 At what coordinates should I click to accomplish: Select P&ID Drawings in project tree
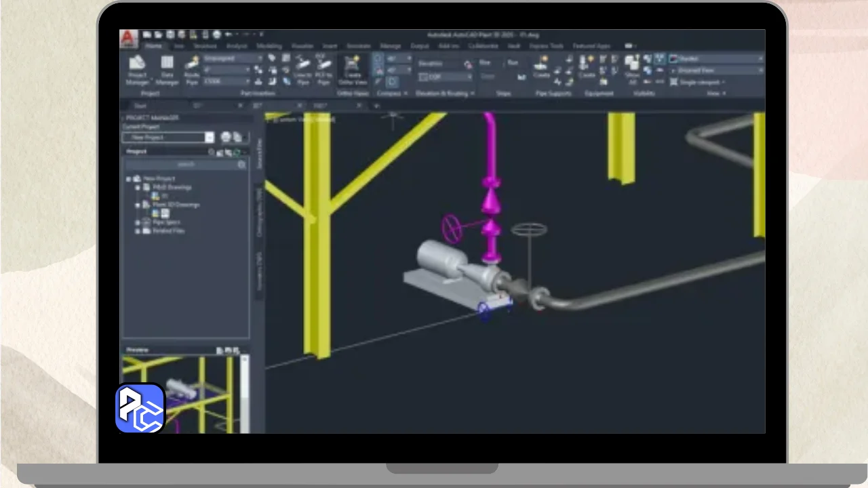tap(172, 188)
